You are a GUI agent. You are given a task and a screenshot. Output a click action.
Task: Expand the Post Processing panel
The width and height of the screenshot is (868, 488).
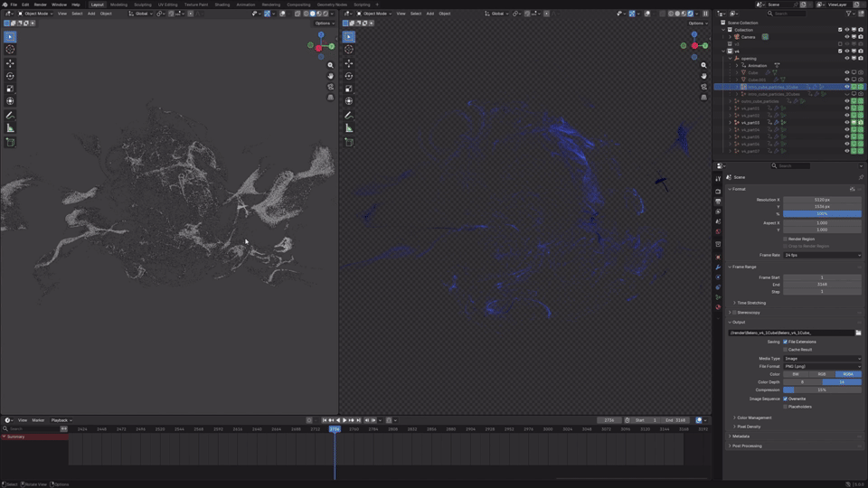[744, 446]
